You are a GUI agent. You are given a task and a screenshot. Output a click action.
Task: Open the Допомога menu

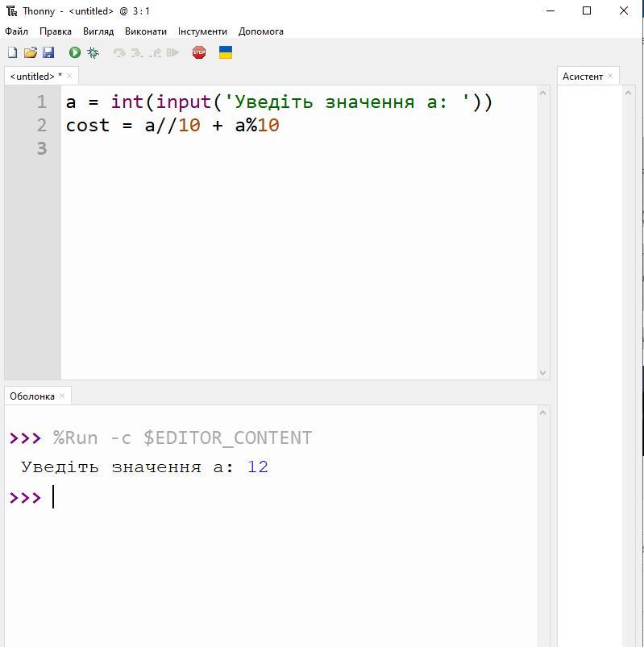[261, 31]
